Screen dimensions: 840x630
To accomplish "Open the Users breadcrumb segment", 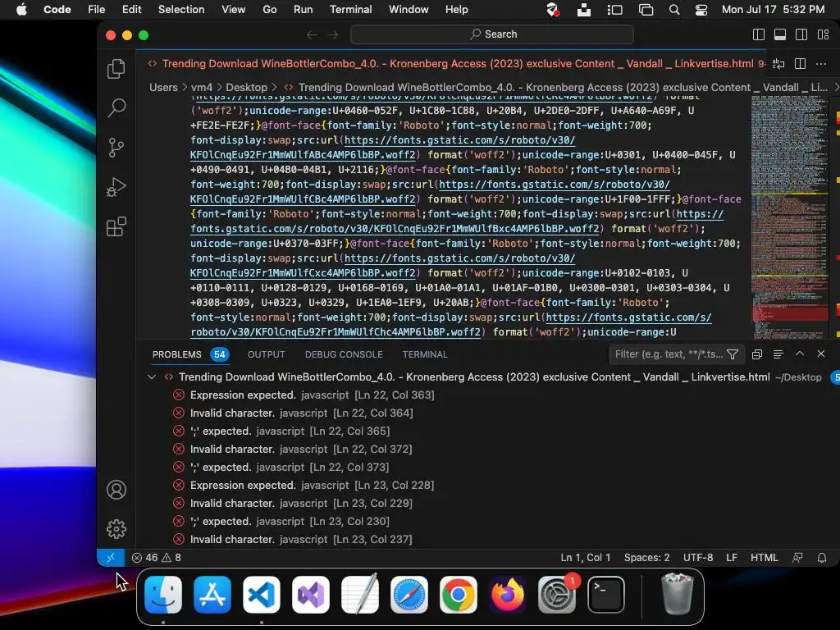I will [x=163, y=87].
